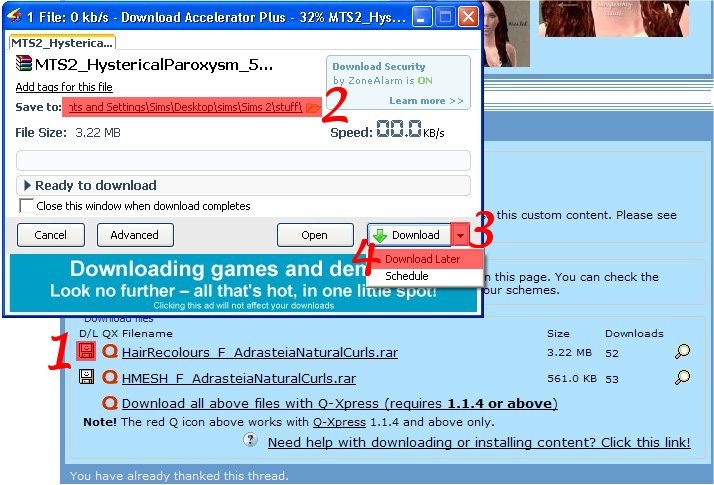Click the Download Accelerator Plus title bar icon
The image size is (714, 485).
coord(14,16)
